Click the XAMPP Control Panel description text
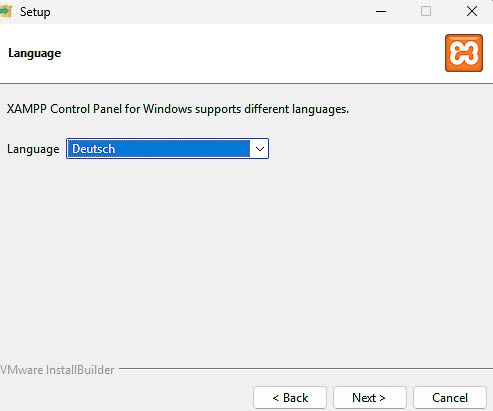The image size is (493, 411). (178, 109)
